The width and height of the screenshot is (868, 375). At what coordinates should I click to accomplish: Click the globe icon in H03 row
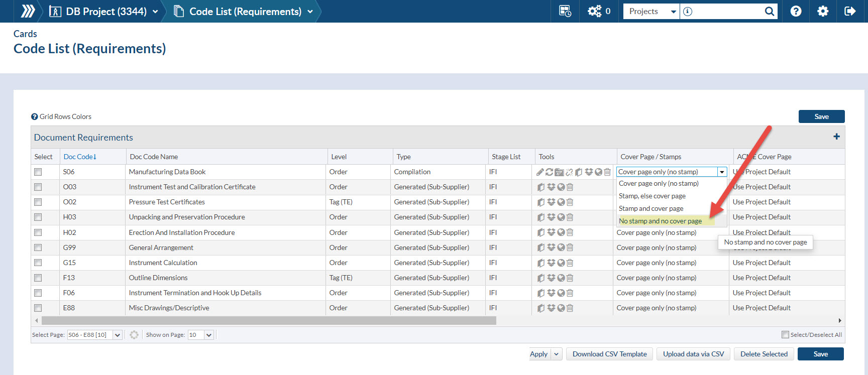tap(561, 217)
